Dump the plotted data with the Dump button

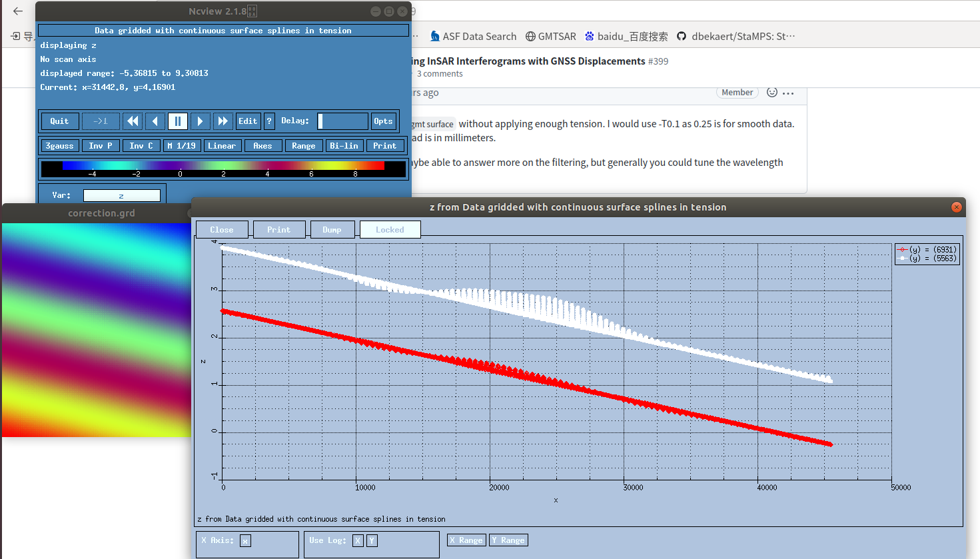[x=332, y=229]
